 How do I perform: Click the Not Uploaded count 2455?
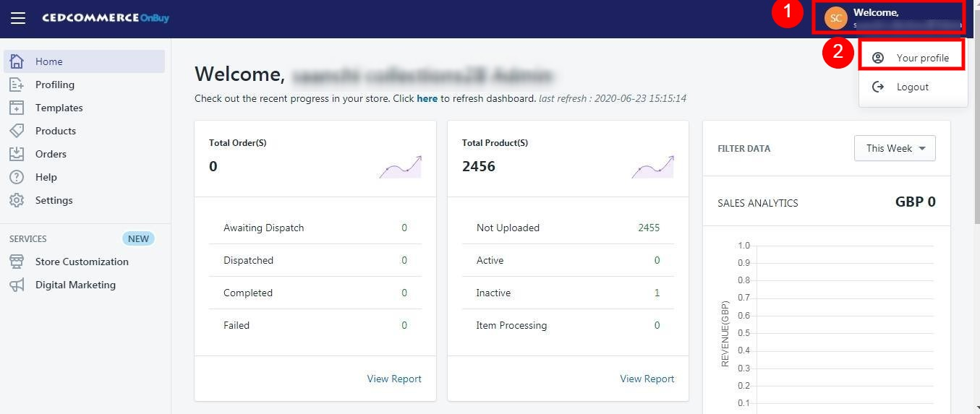[649, 228]
